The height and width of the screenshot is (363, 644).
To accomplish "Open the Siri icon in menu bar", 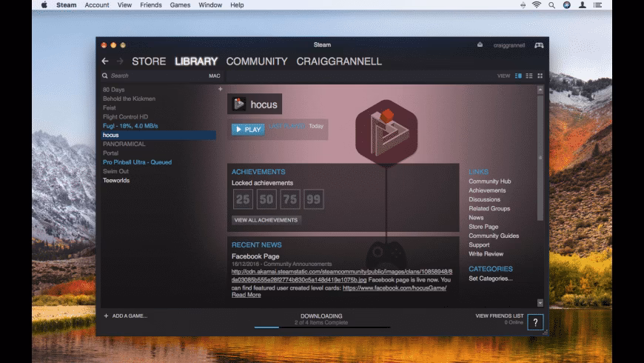I will [x=567, y=5].
